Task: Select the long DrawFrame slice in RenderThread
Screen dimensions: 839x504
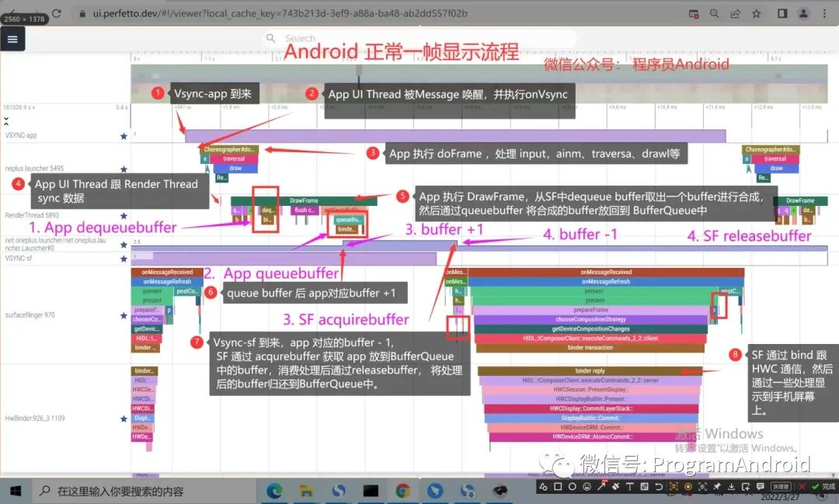Action: point(304,200)
